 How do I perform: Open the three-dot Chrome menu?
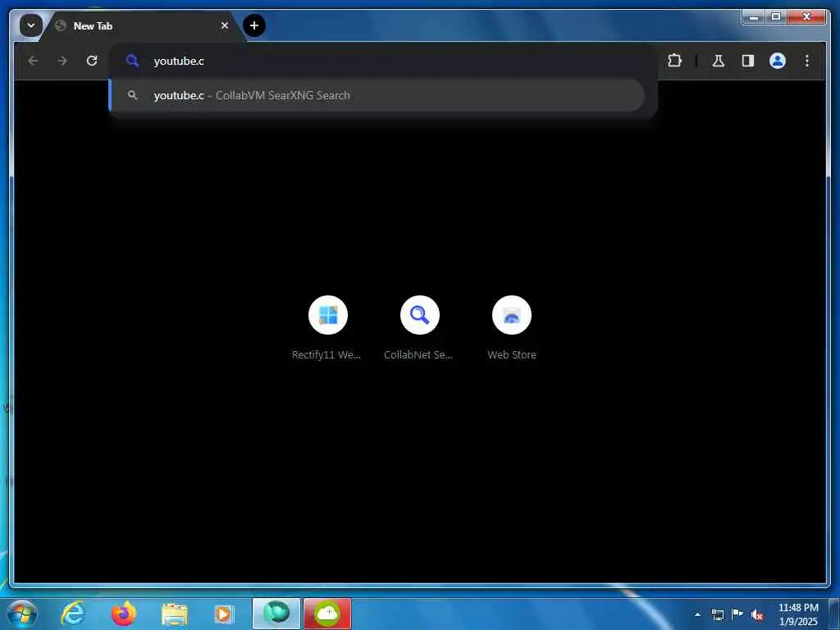(807, 61)
